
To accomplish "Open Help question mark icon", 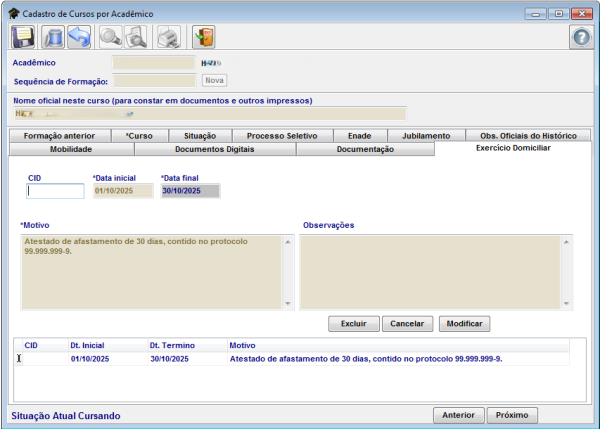I will coord(581,38).
